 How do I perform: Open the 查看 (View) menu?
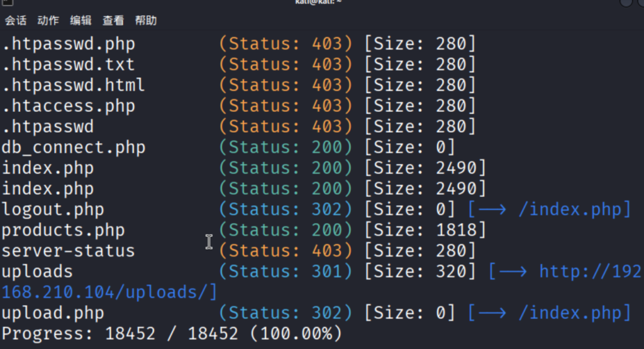pos(113,21)
